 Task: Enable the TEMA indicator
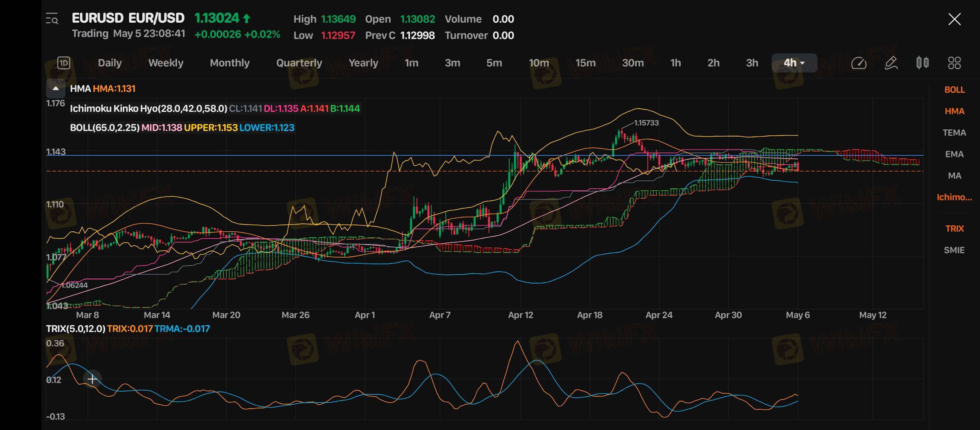pos(955,133)
